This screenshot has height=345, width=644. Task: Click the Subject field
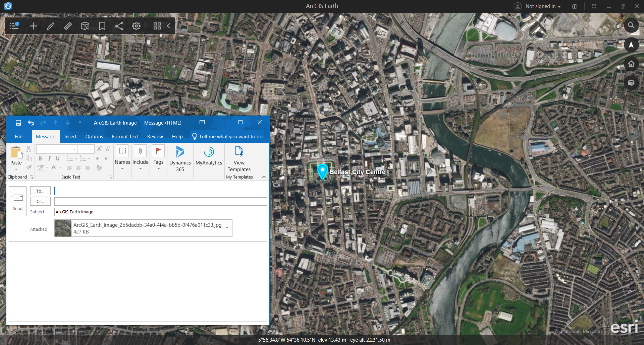tap(160, 212)
